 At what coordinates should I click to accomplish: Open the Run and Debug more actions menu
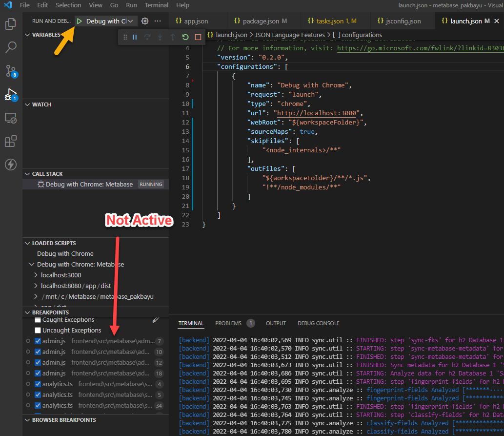(x=158, y=21)
